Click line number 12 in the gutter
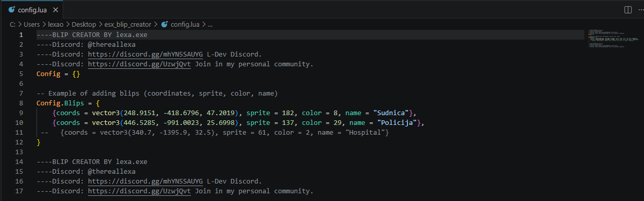The width and height of the screenshot is (644, 201). (20, 142)
